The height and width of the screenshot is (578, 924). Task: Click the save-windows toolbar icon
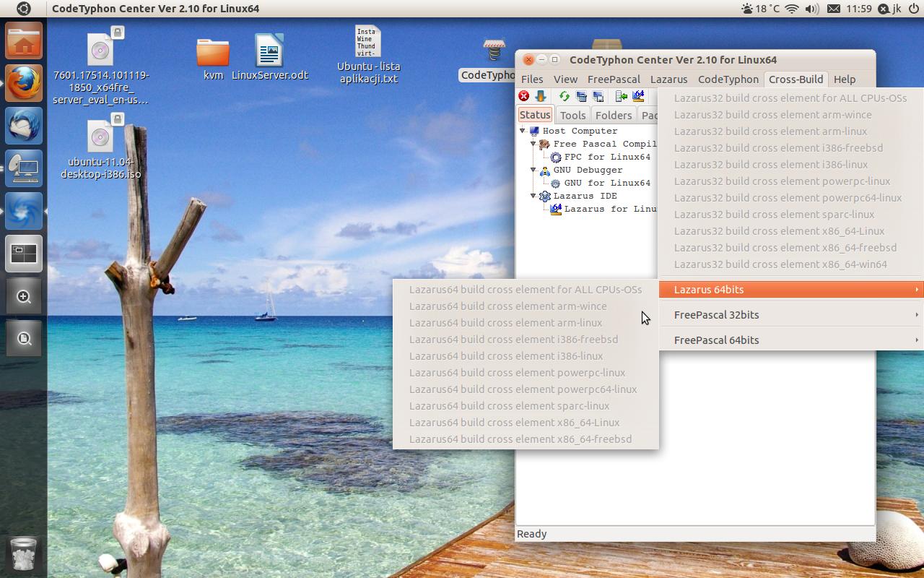(x=598, y=96)
